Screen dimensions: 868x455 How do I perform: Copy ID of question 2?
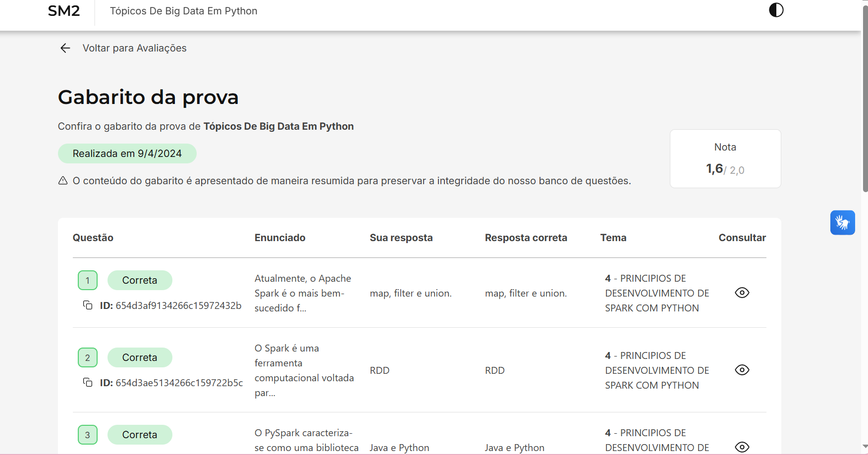coord(88,382)
